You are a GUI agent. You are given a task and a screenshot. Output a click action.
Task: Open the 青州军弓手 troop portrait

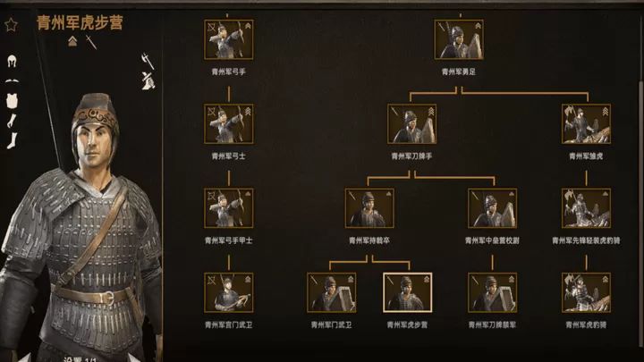tap(229, 40)
